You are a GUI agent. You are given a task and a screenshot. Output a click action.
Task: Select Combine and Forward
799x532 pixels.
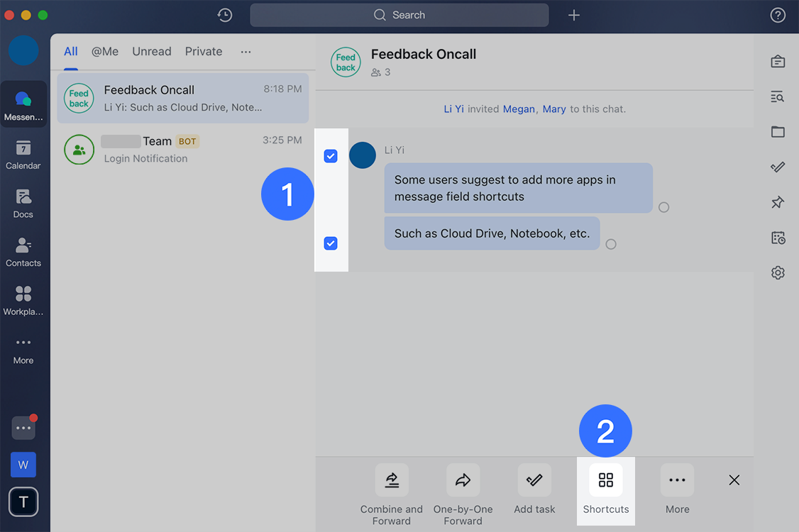click(391, 480)
